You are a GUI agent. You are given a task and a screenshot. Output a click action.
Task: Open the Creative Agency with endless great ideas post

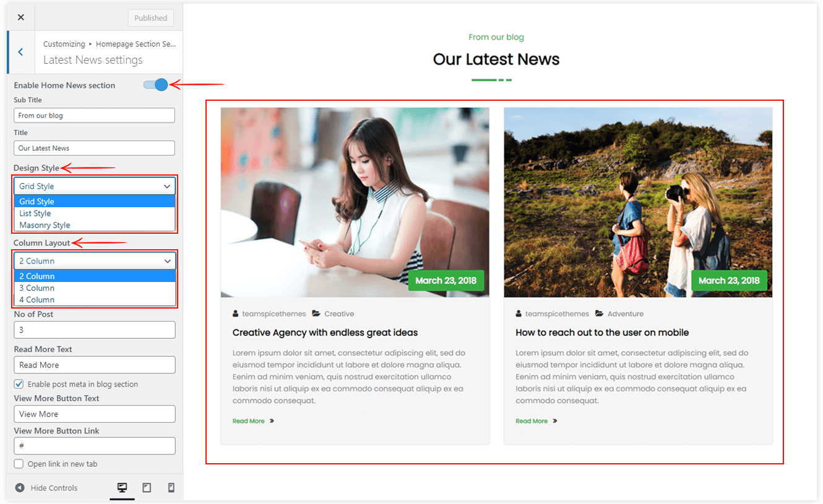(x=325, y=333)
